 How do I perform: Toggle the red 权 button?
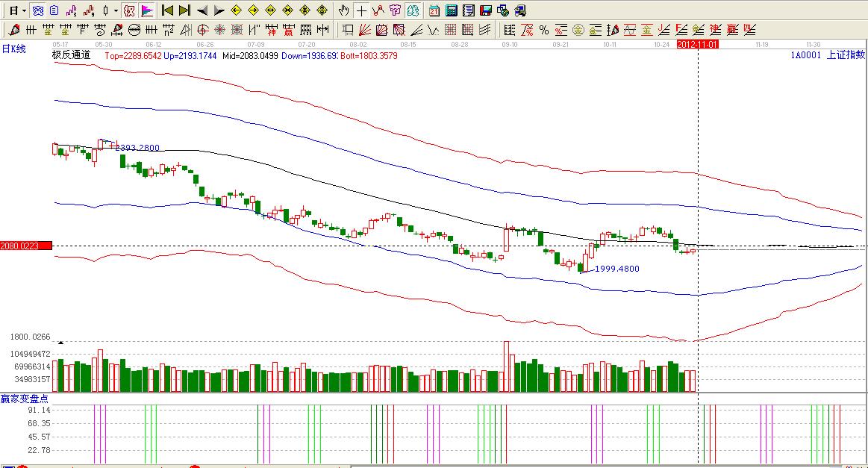pyautogui.click(x=129, y=10)
